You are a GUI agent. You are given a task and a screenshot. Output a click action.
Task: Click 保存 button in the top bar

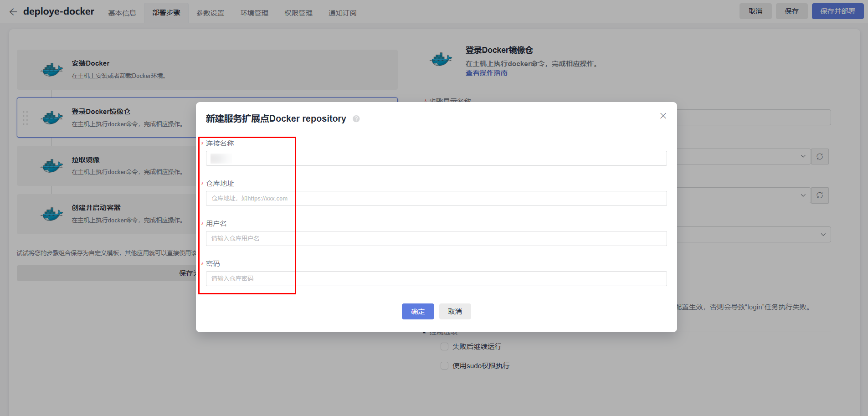coord(792,11)
